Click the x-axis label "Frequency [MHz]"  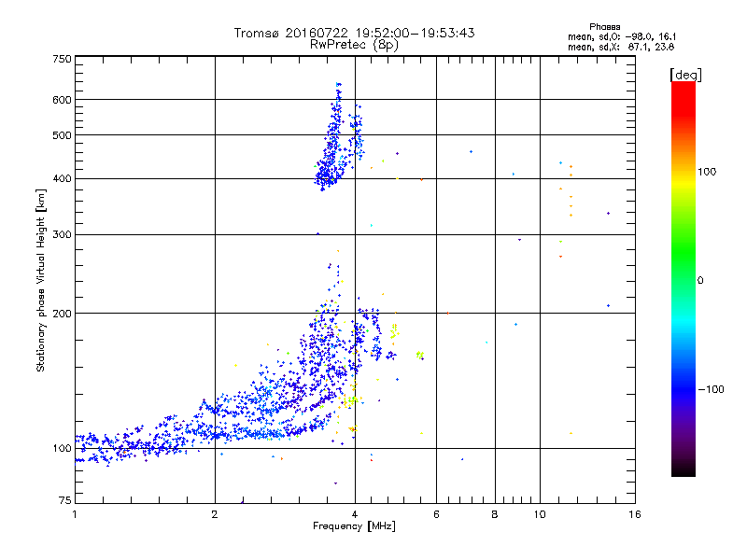point(354,526)
